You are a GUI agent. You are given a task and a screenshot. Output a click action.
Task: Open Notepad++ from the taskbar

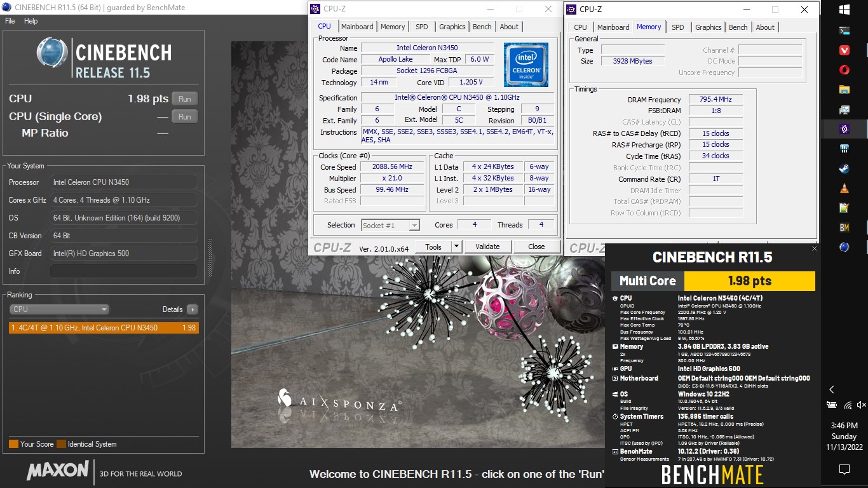tap(844, 208)
